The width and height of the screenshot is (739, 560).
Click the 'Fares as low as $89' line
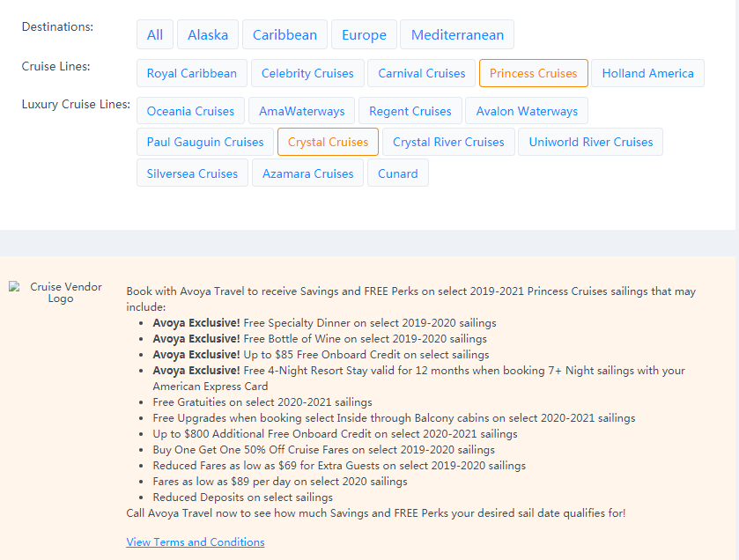coord(280,482)
